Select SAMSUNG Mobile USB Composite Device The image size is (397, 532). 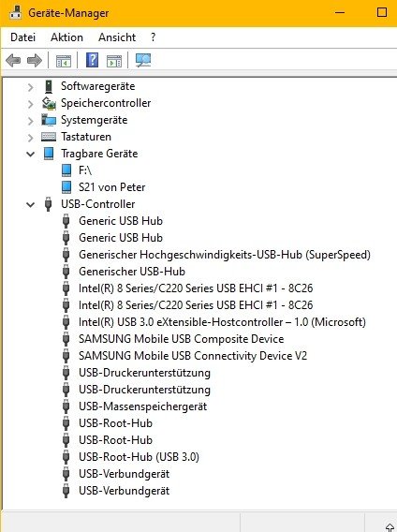point(182,339)
